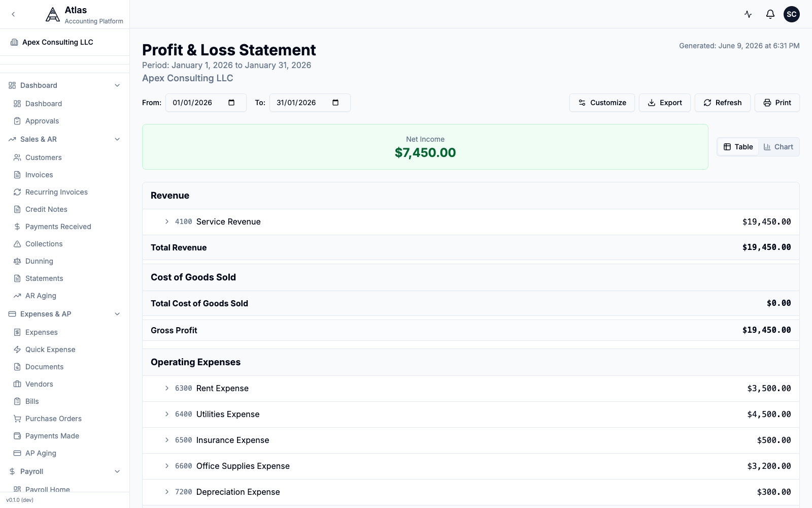Click the Revenue section header
Viewport: 812px width, 508px height.
click(x=170, y=196)
